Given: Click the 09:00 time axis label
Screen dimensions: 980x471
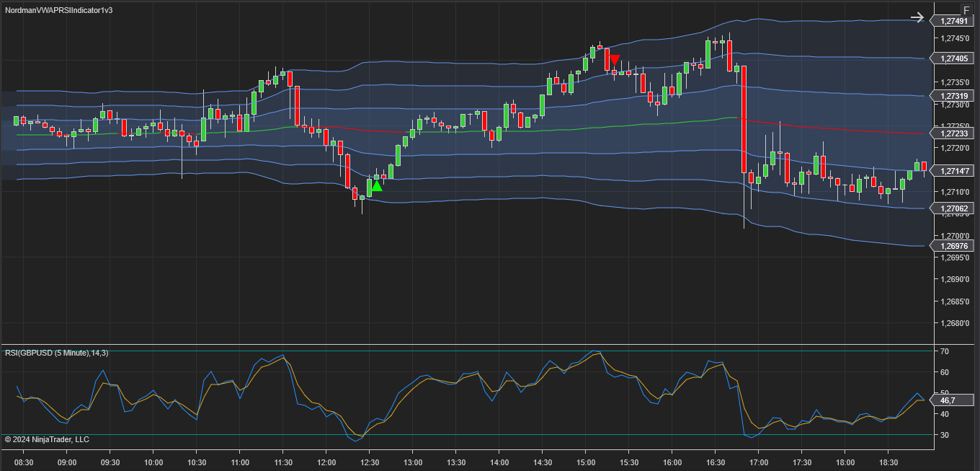Looking at the screenshot, I should [x=67, y=462].
